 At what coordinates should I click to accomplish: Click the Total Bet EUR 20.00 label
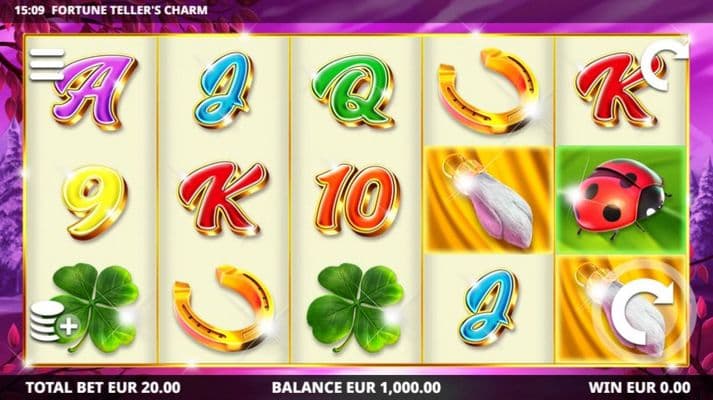(103, 388)
